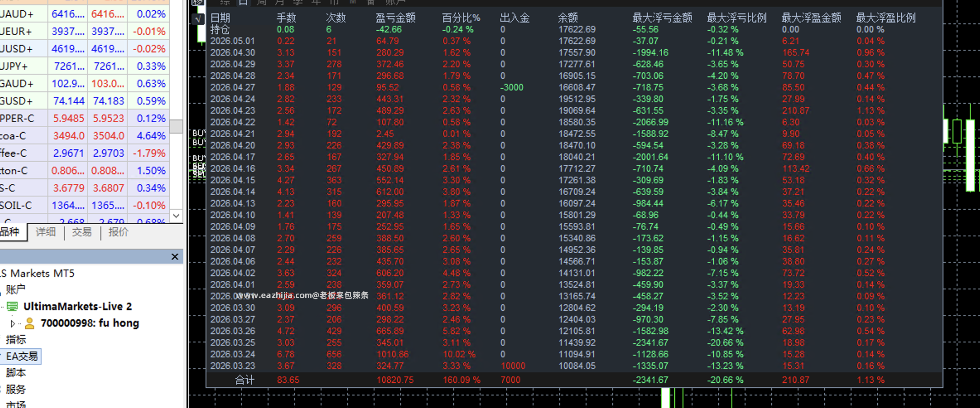Click the 最大浮亏金额 column header

662,18
